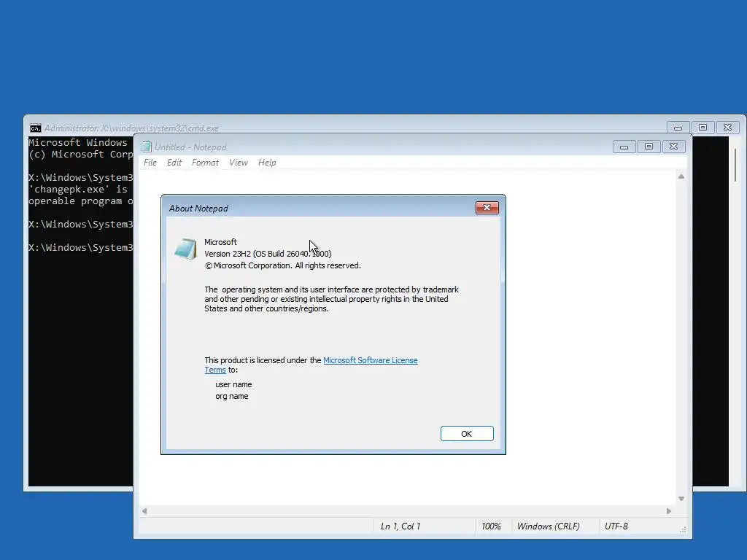747x560 pixels.
Task: Close the About Notepad dialog
Action: [487, 208]
